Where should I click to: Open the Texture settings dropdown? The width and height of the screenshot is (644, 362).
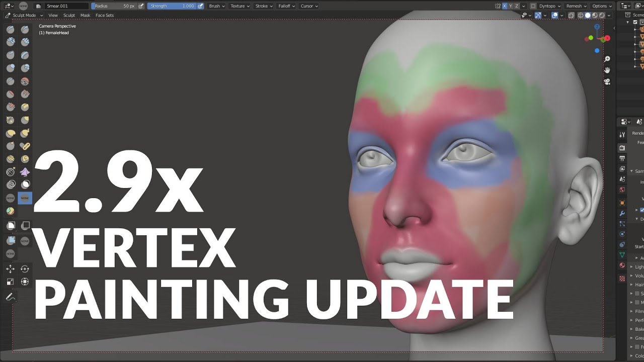click(239, 6)
